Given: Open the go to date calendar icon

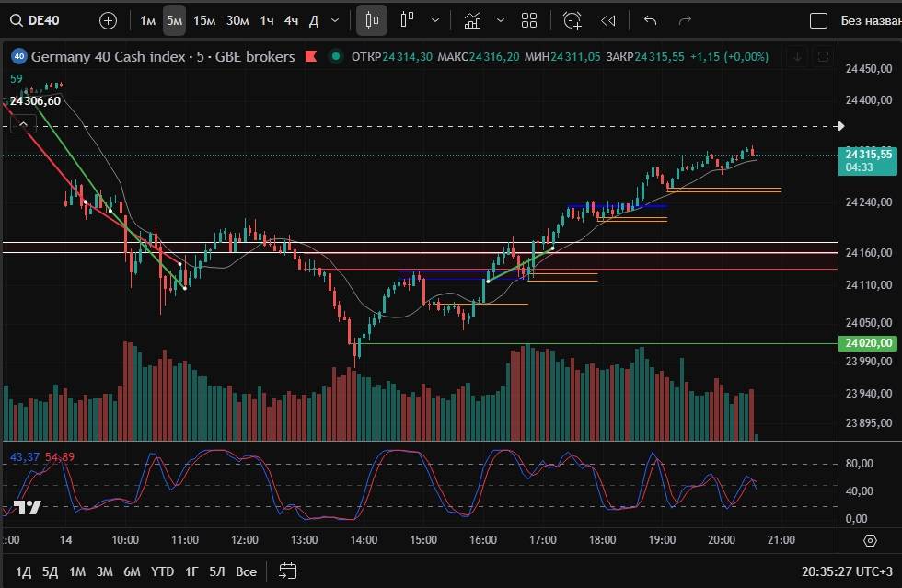Looking at the screenshot, I should [287, 571].
